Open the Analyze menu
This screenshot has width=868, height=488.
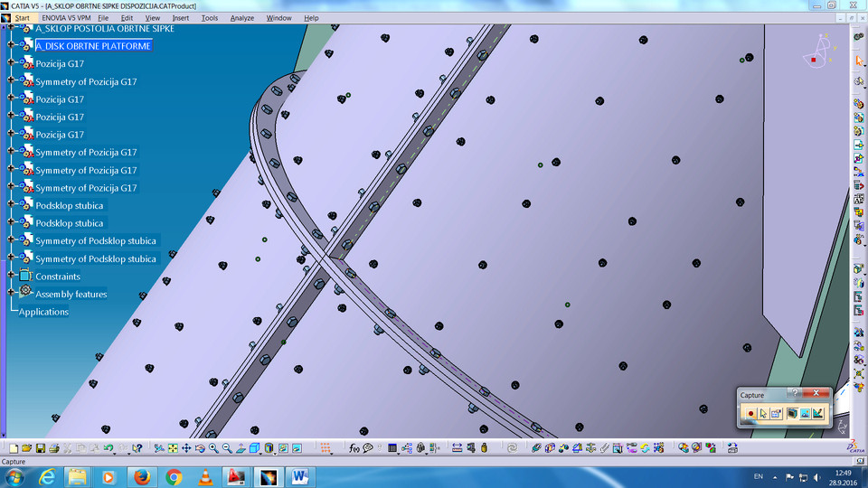242,18
